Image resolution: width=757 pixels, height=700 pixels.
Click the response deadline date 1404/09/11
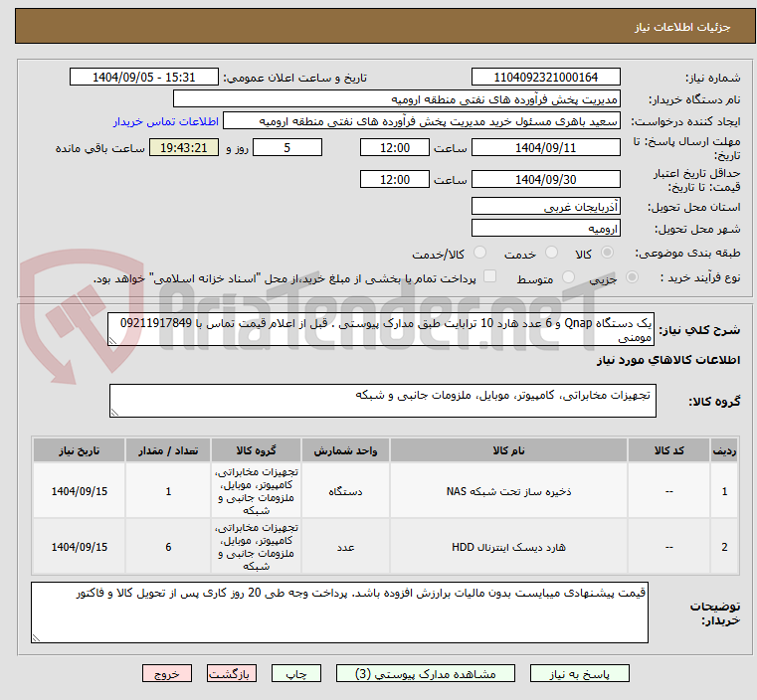(545, 147)
